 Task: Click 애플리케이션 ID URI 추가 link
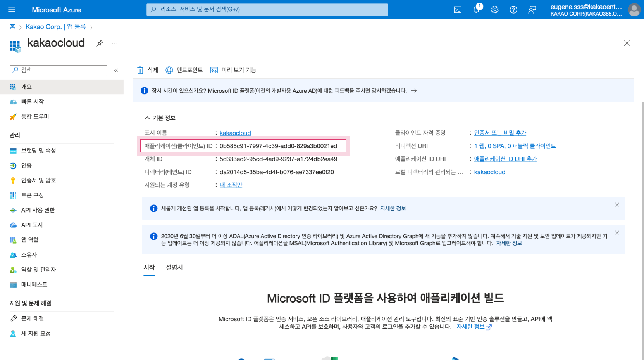point(505,159)
